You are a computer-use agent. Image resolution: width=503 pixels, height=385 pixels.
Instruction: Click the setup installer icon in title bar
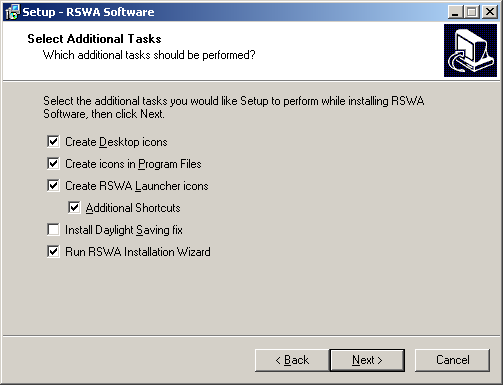12,12
